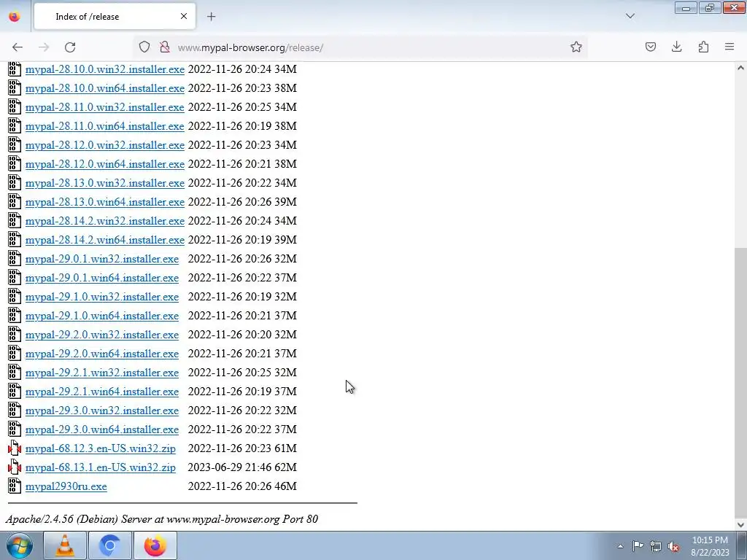The image size is (747, 560).
Task: Click the Firefox View icon
Action: [x=15, y=17]
